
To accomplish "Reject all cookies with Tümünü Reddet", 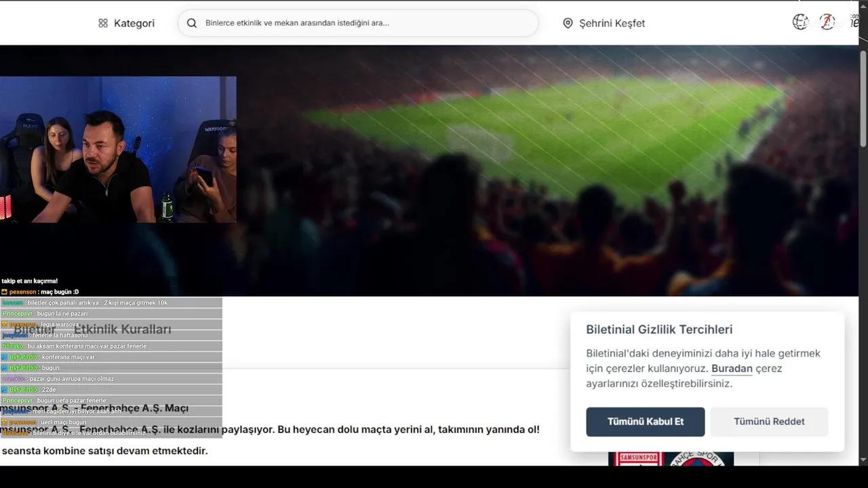I will pos(769,422).
